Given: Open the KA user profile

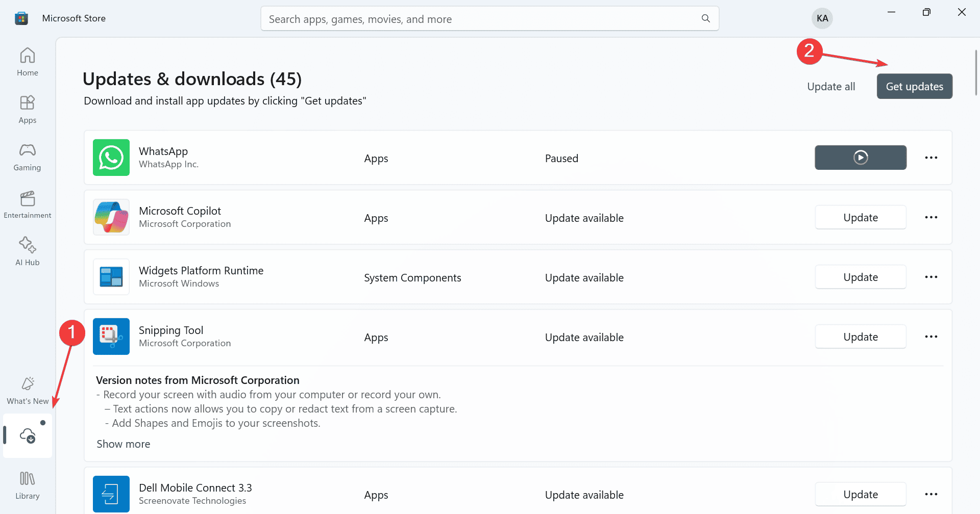Looking at the screenshot, I should coord(822,18).
